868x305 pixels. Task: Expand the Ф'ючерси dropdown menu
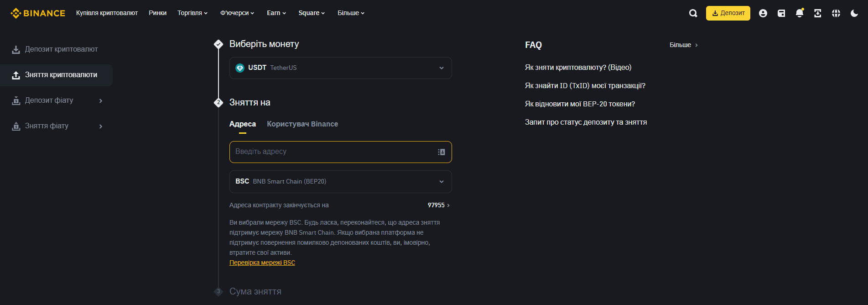point(237,13)
